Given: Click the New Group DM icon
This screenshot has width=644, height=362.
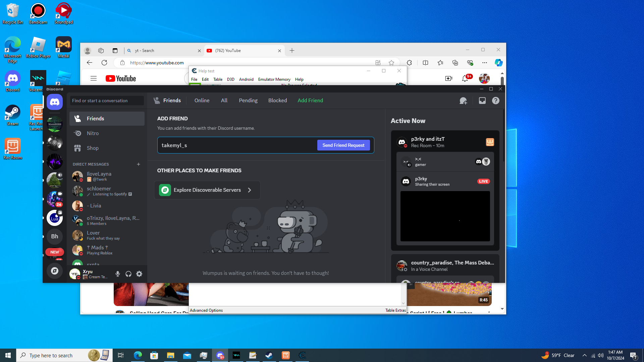Looking at the screenshot, I should (463, 101).
